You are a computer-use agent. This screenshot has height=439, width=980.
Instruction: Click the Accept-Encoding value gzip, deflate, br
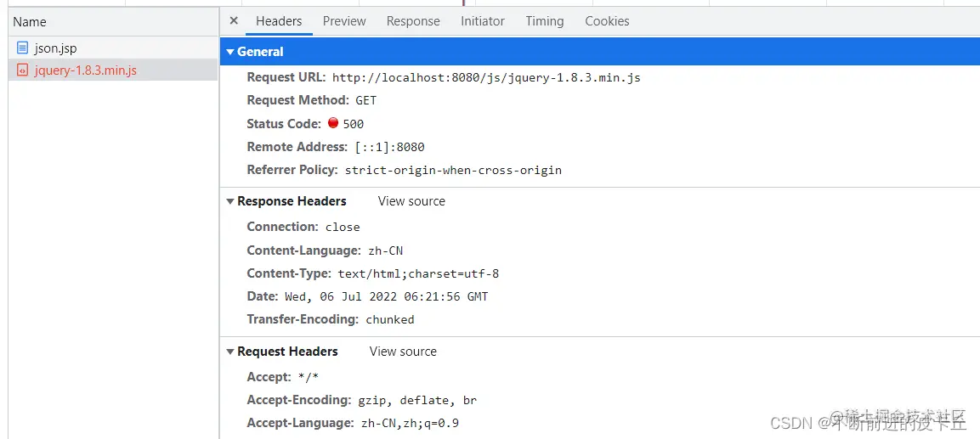pyautogui.click(x=417, y=400)
